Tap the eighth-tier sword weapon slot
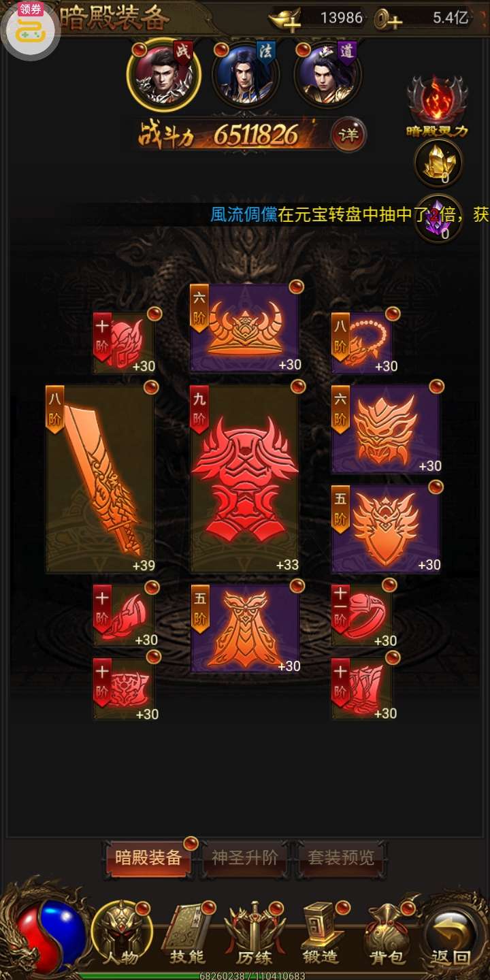 pos(101,478)
